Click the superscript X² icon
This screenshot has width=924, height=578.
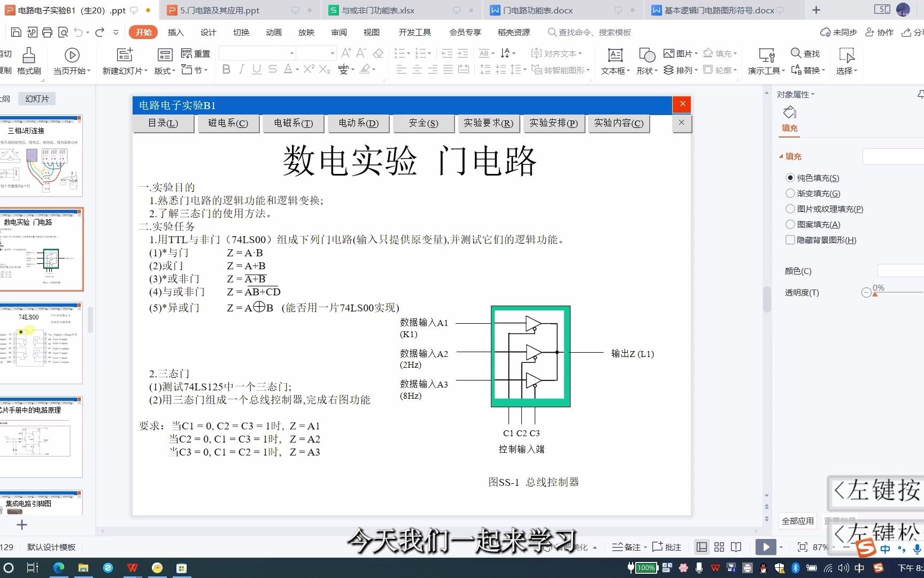point(309,70)
